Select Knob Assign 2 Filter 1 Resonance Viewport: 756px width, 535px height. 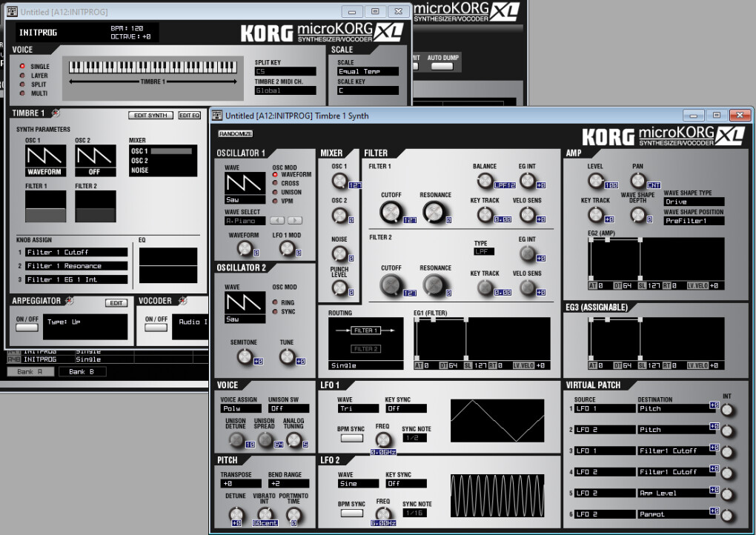[76, 265]
